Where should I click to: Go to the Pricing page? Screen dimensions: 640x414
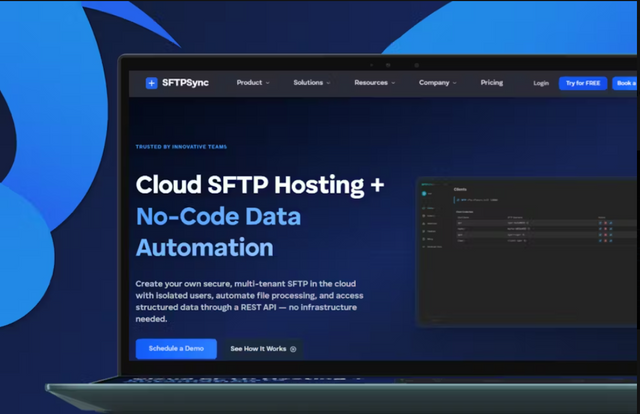coord(491,82)
